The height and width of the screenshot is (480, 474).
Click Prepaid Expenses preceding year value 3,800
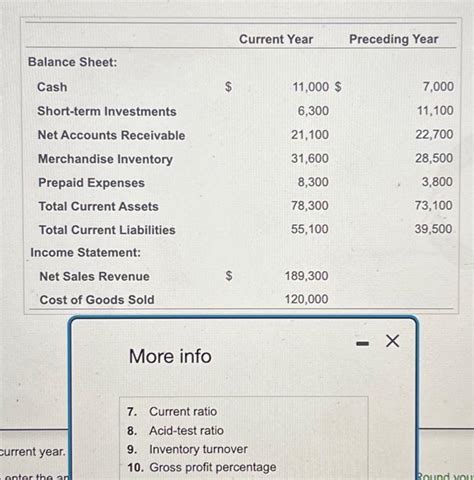point(437,182)
